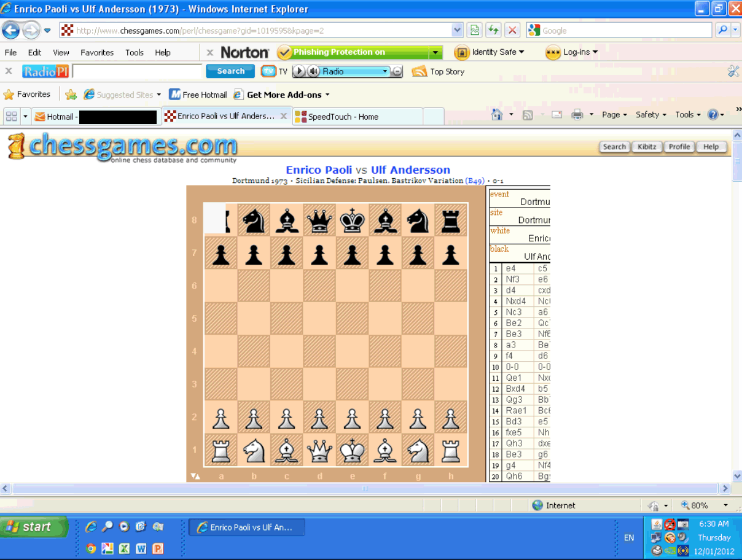Click the Print icon in command bar

pos(577,115)
